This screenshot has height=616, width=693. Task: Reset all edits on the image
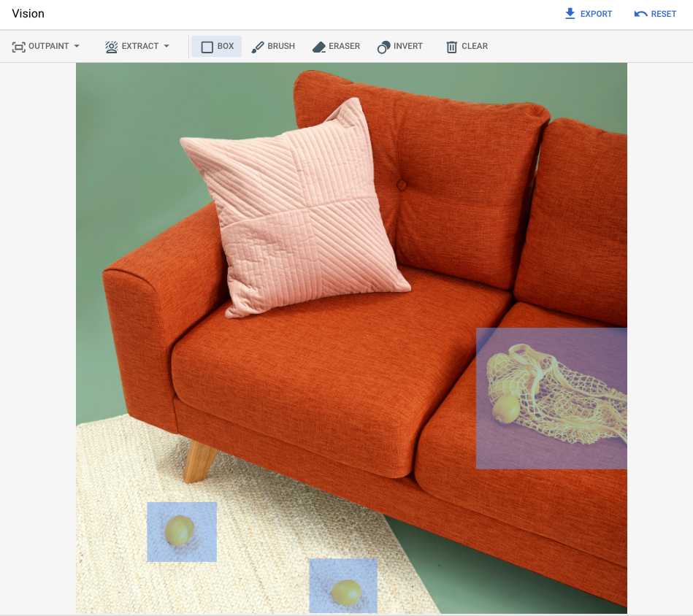tap(655, 13)
